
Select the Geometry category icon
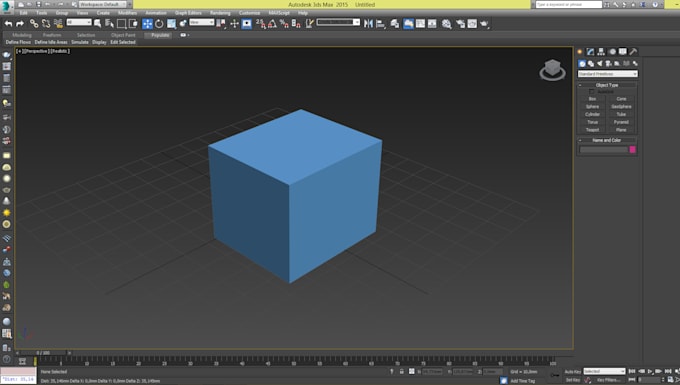(582, 63)
